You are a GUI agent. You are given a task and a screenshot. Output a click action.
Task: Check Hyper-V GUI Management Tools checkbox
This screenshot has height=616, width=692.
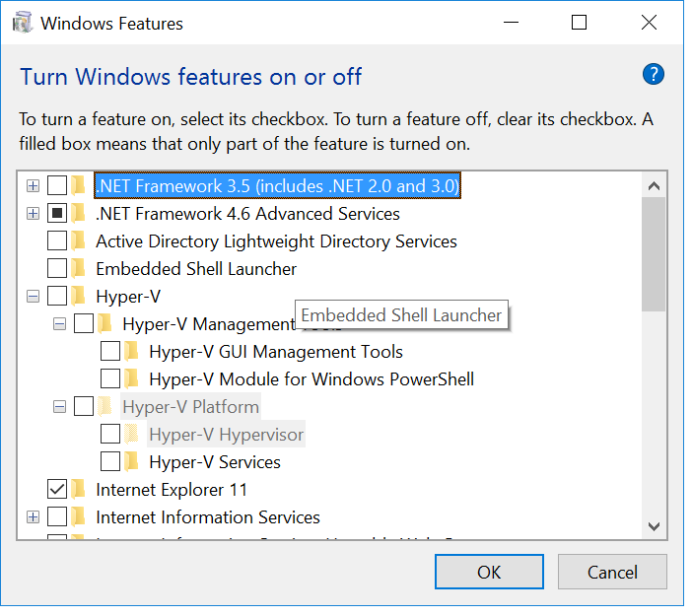(x=109, y=351)
